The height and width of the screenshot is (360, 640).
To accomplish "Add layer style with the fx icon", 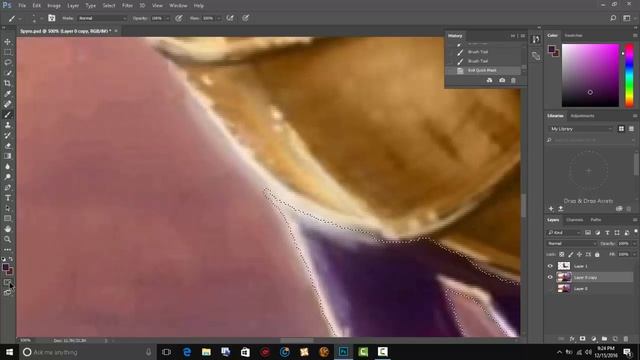I will coord(572,339).
